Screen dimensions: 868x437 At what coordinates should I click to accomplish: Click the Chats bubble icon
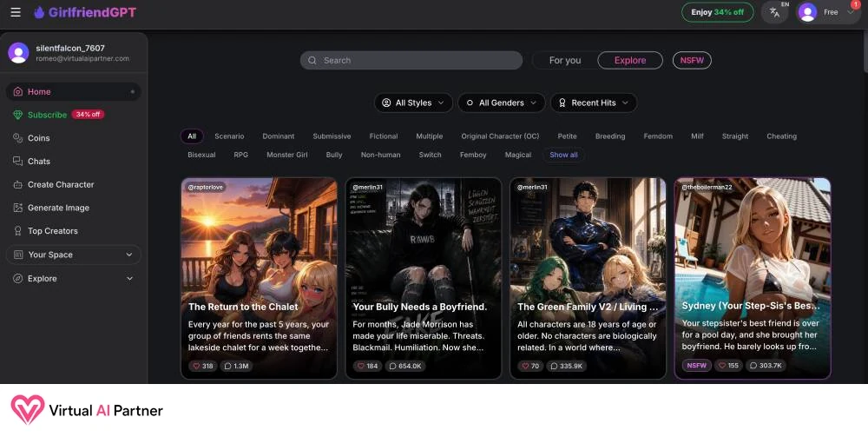[17, 162]
